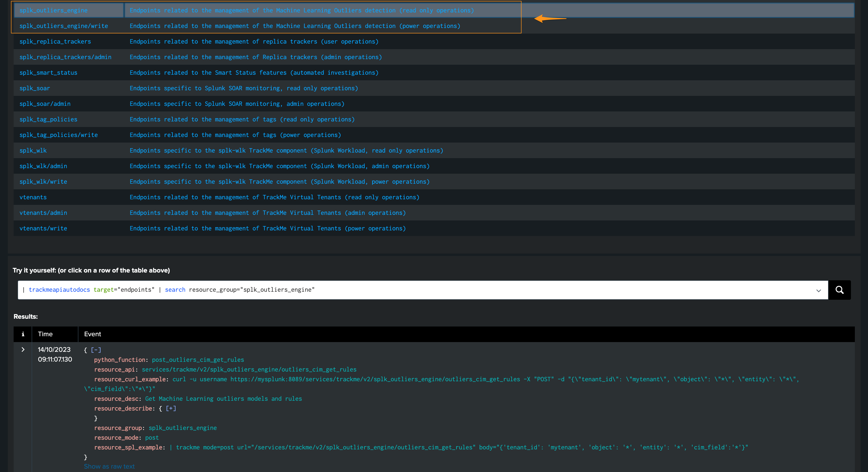Click the Show as raw text link
This screenshot has width=868, height=472.
click(x=109, y=466)
